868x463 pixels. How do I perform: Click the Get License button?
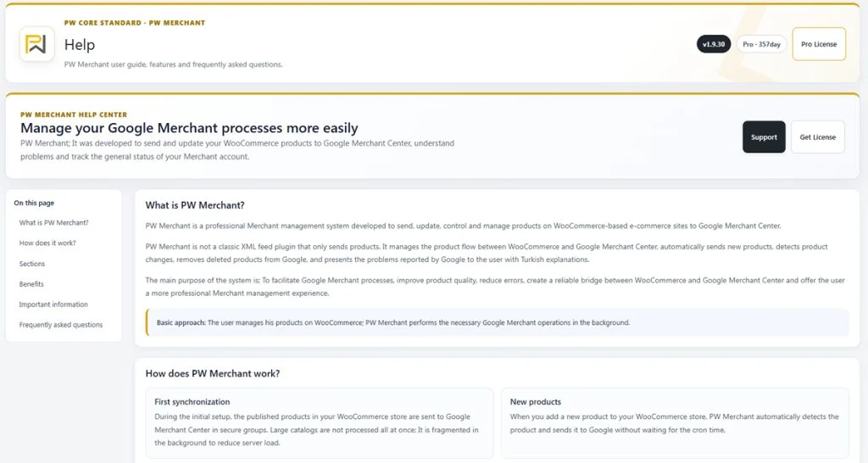[x=818, y=137]
